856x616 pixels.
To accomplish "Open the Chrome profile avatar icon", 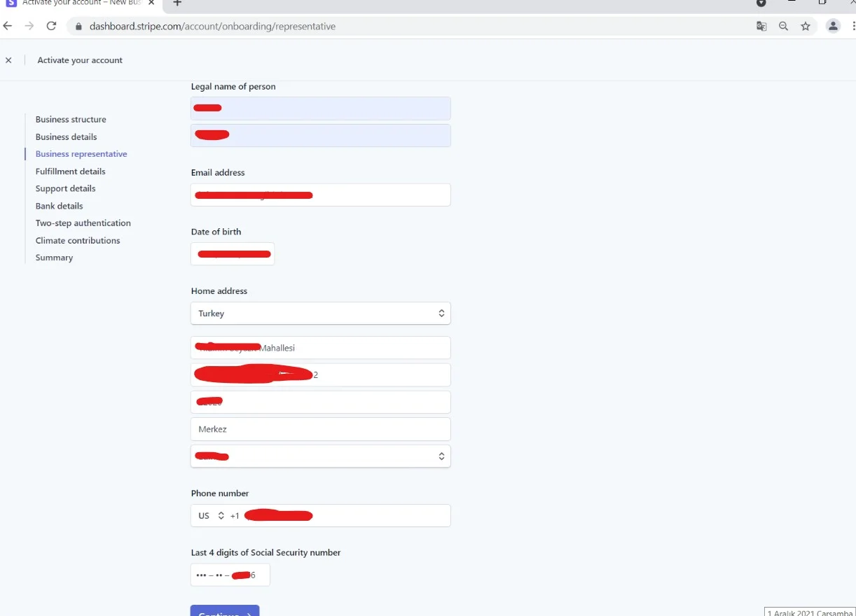I will coord(833,27).
